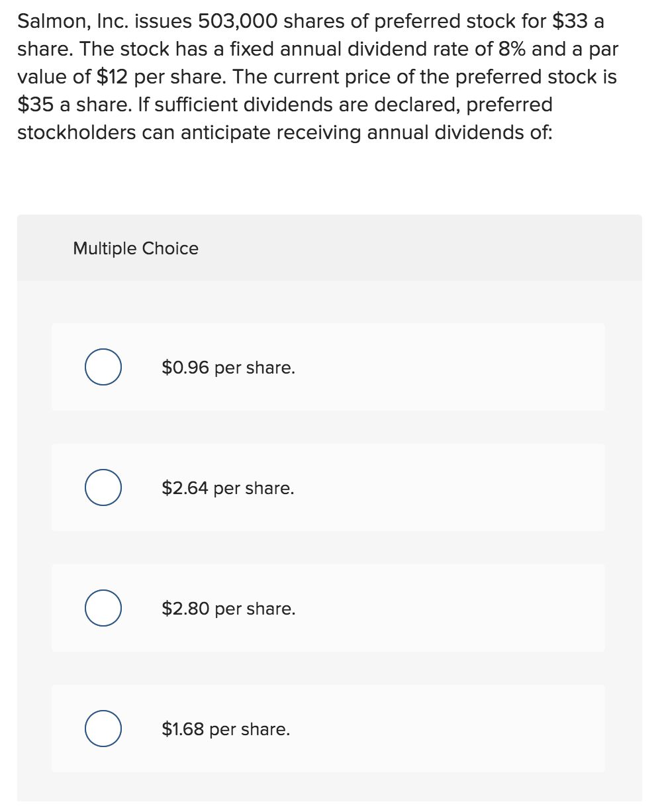The width and height of the screenshot is (666, 812).
Task: Click the '$0.96 per share.' answer text
Action: coord(228,368)
